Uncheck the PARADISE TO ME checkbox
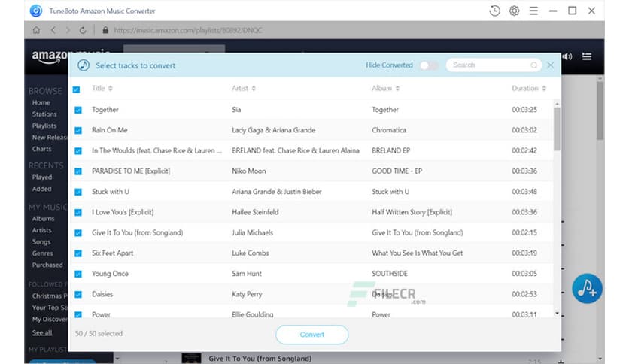The width and height of the screenshot is (629, 364). (x=78, y=171)
